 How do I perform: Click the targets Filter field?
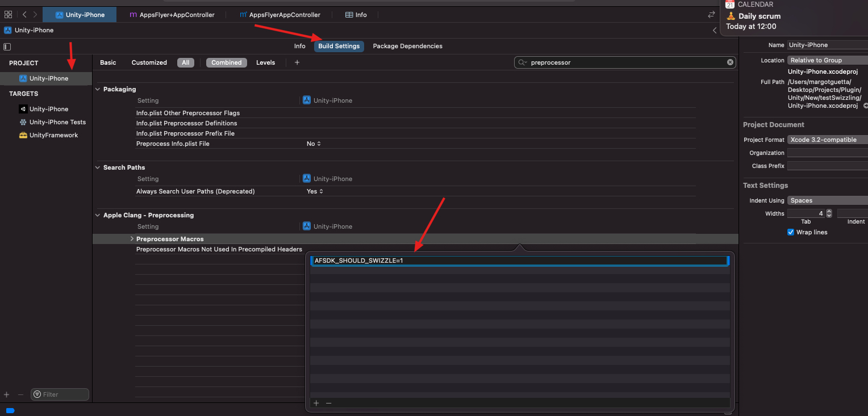[60, 394]
